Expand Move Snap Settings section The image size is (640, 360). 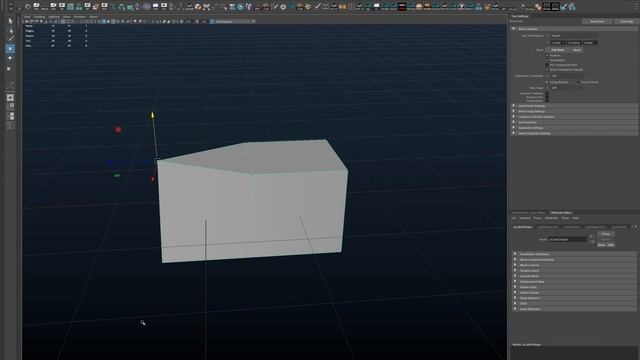pyautogui.click(x=575, y=111)
